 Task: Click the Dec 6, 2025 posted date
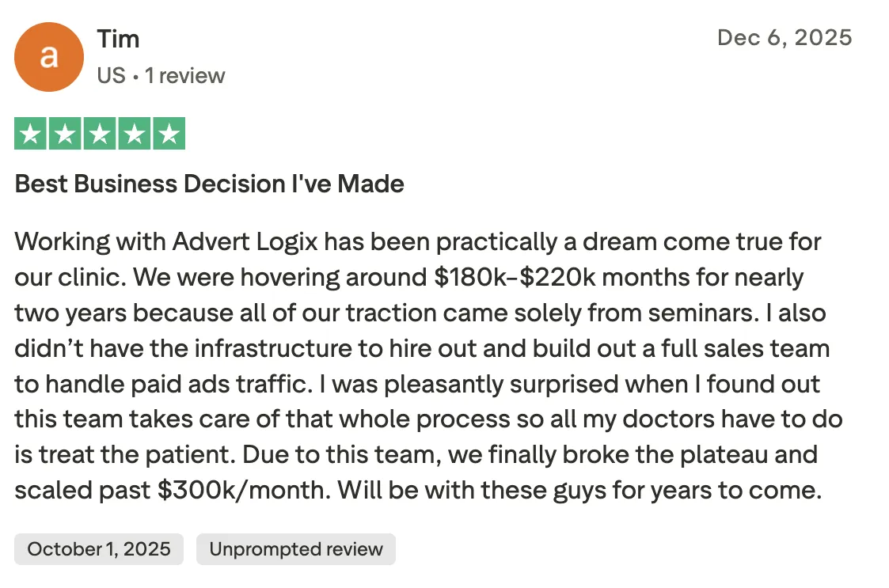tap(785, 37)
